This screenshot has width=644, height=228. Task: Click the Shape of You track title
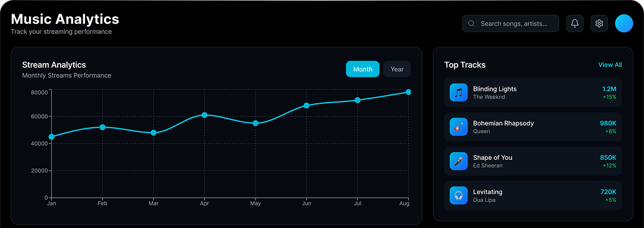493,157
